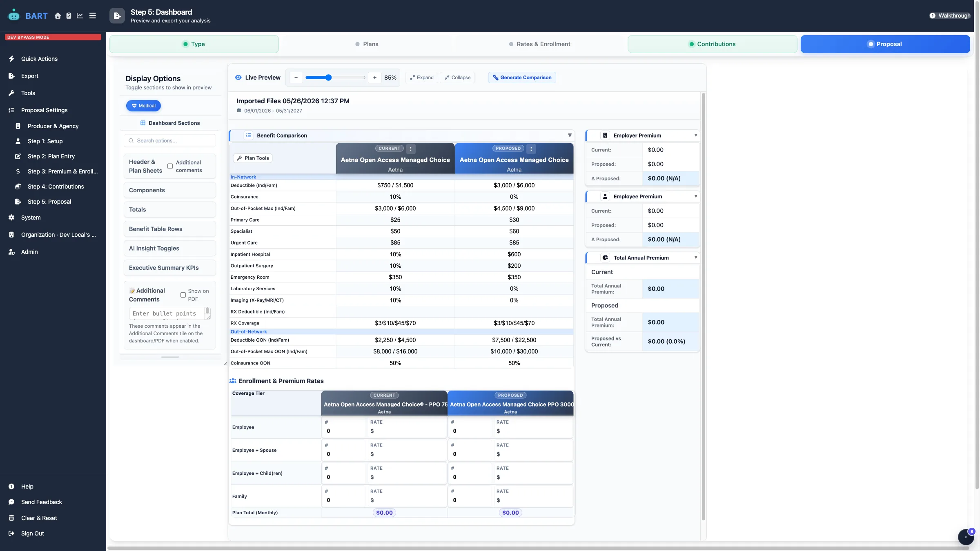This screenshot has height=551, width=980.
Task: Select the Proposal step tab
Action: (885, 44)
